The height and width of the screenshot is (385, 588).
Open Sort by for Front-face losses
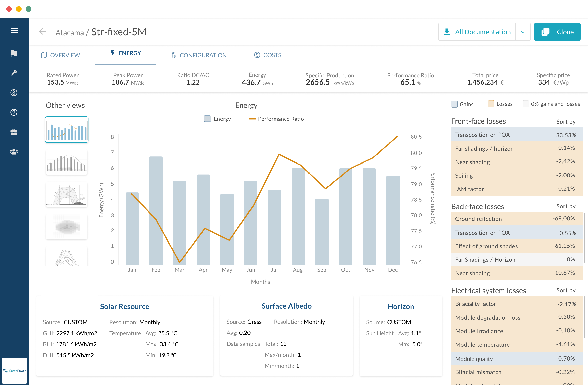point(566,122)
